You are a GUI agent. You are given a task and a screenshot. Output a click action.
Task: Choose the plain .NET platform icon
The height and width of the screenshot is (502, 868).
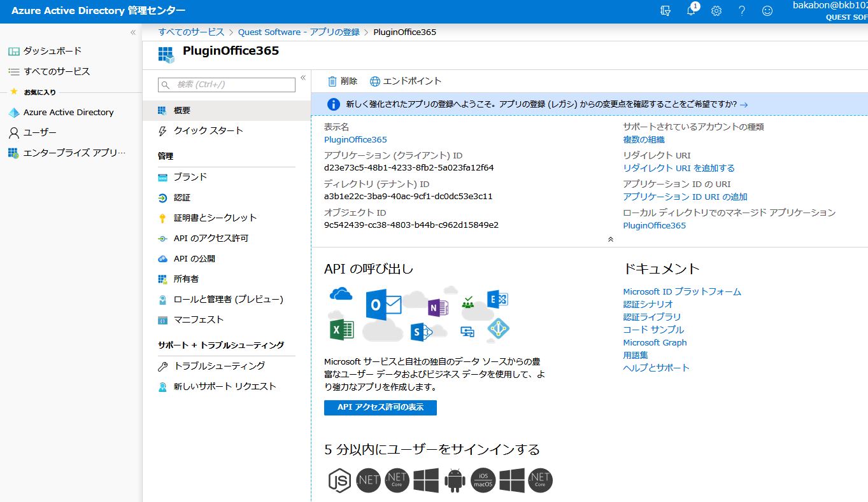coord(369,480)
